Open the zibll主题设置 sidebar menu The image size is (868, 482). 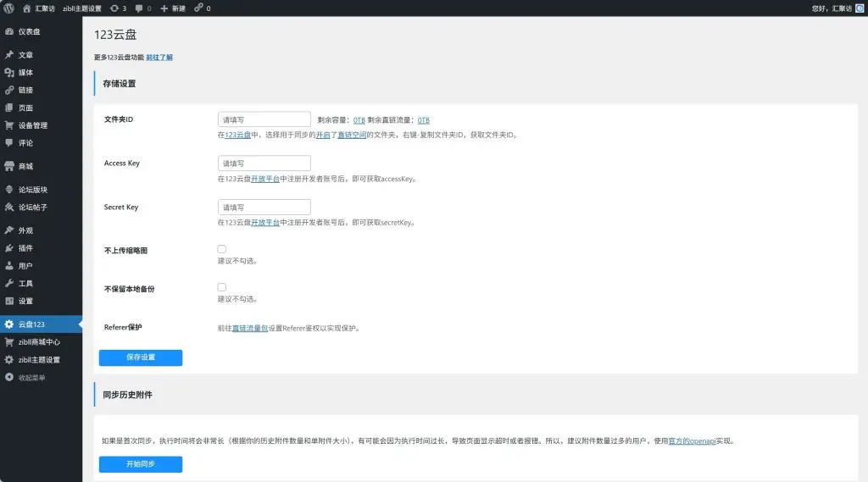pos(41,360)
